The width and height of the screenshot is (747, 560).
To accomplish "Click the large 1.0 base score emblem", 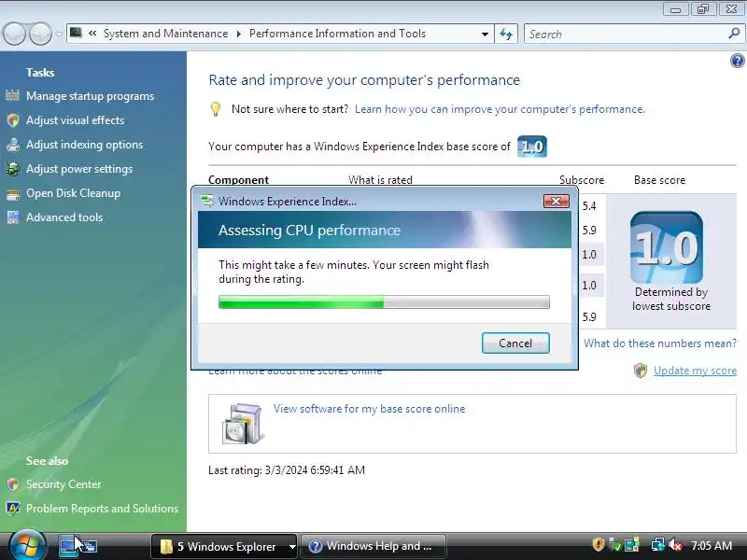I will click(666, 247).
